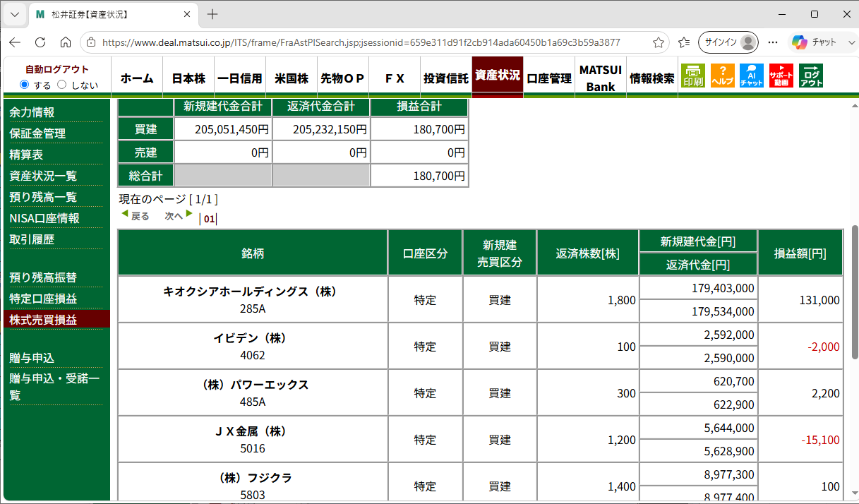This screenshot has width=859, height=504.
Task: Click the green 印刷 print icon
Action: click(693, 76)
